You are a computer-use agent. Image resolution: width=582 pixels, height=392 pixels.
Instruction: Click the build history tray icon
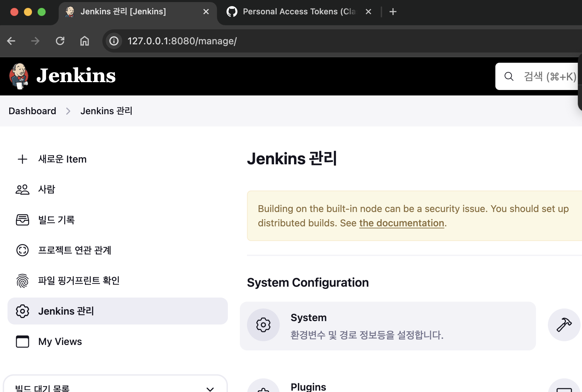pos(23,220)
